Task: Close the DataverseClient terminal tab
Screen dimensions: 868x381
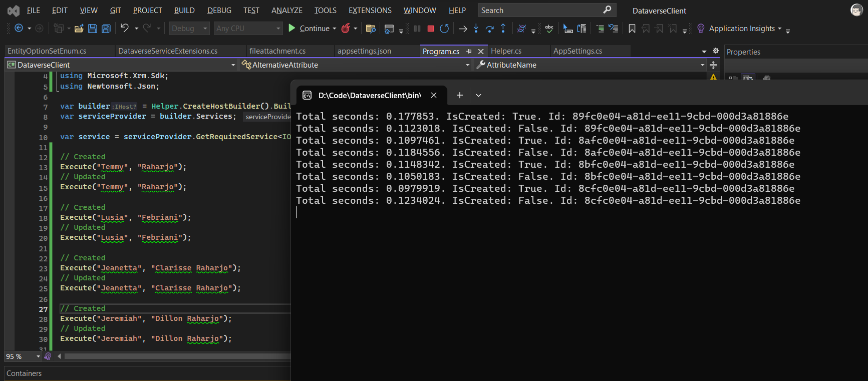Action: (434, 95)
